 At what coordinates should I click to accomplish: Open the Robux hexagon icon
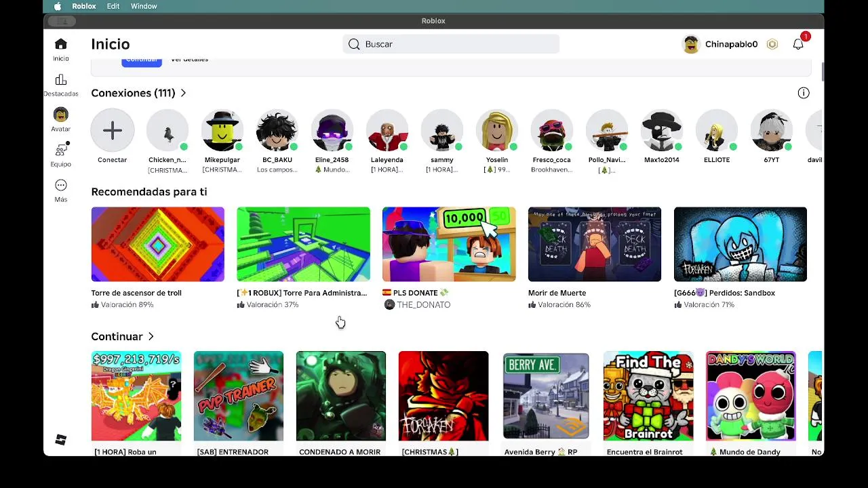(772, 44)
